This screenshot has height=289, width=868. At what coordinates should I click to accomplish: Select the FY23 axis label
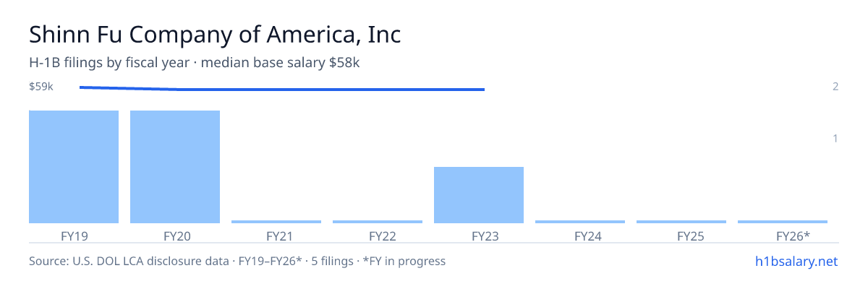(479, 236)
